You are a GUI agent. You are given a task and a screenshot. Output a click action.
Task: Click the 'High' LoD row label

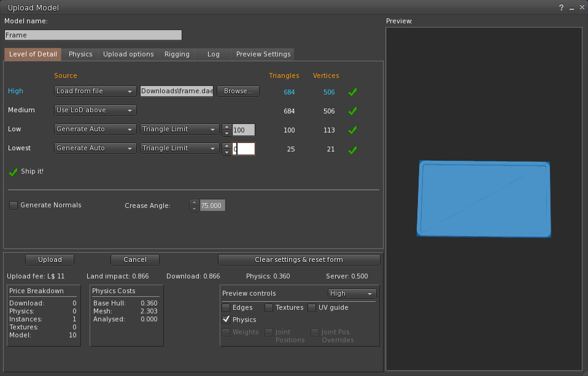click(x=15, y=91)
